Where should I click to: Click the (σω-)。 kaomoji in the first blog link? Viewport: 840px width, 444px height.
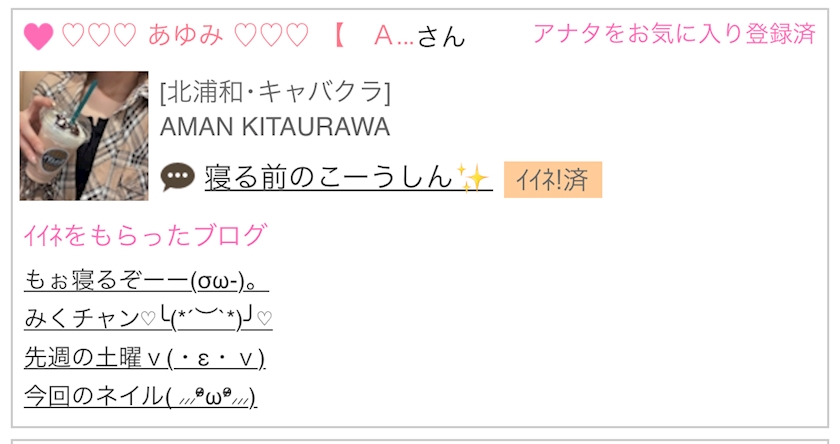tap(228, 281)
